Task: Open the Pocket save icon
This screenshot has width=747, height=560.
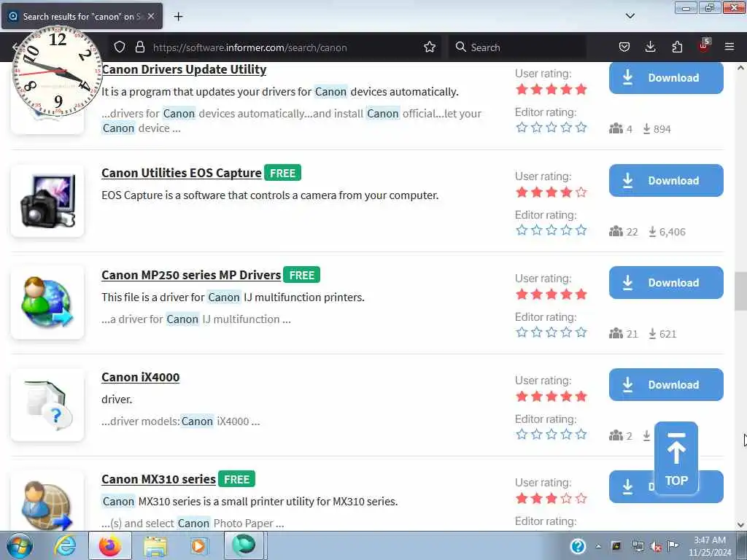Action: tap(624, 47)
